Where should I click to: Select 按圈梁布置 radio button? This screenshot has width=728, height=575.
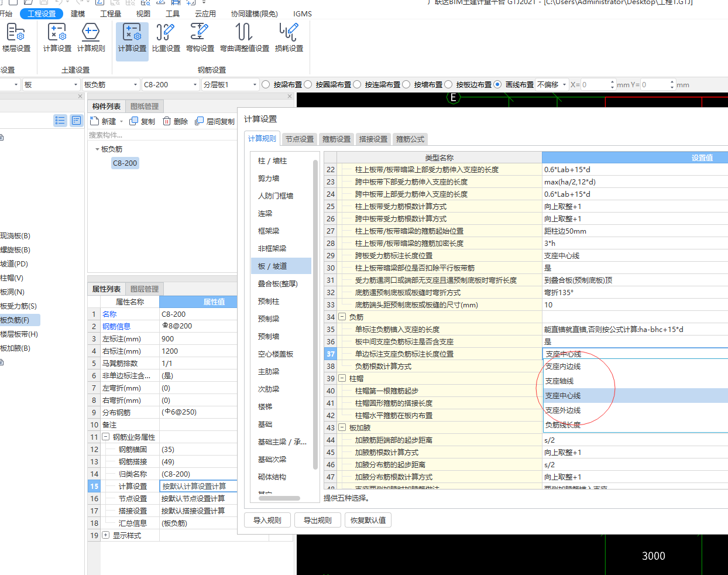tap(308, 84)
